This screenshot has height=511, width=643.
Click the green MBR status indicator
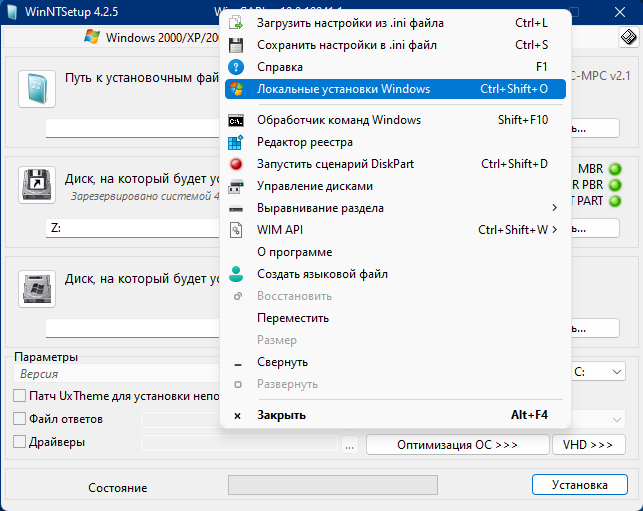(615, 169)
